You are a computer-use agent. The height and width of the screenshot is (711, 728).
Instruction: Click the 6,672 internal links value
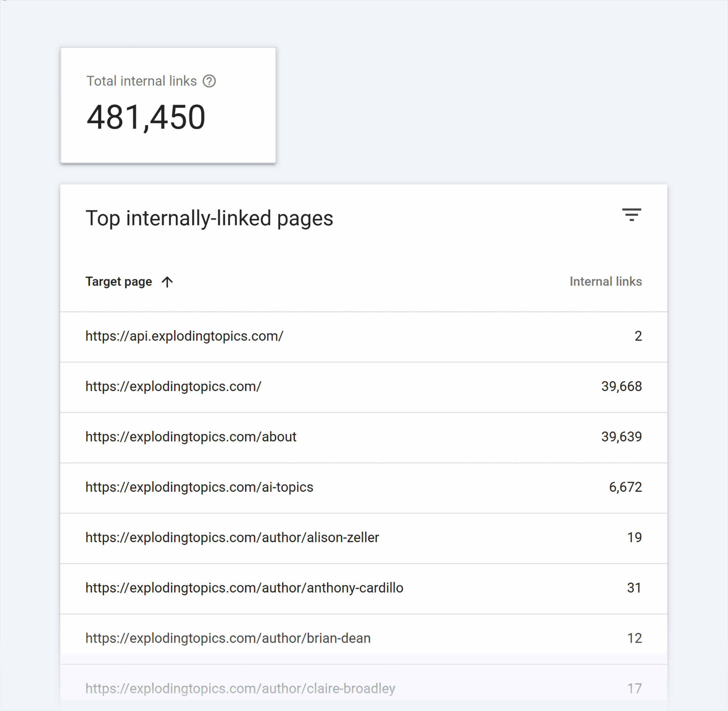coord(625,487)
